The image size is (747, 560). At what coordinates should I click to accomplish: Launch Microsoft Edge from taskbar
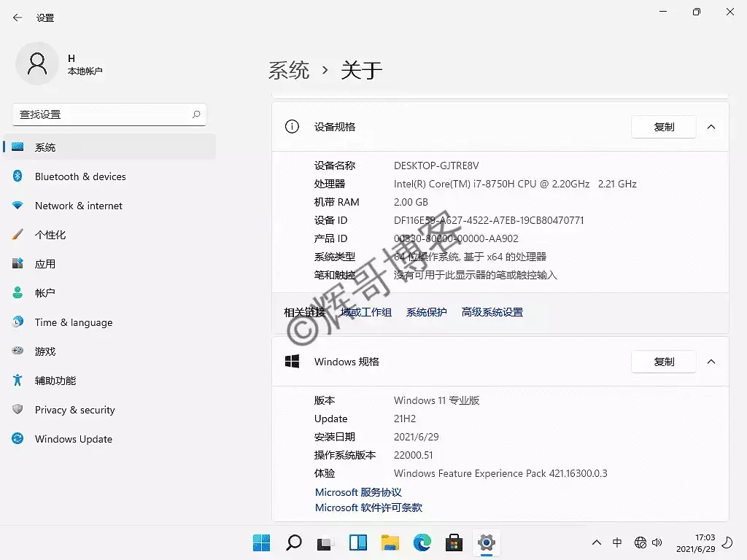(422, 542)
